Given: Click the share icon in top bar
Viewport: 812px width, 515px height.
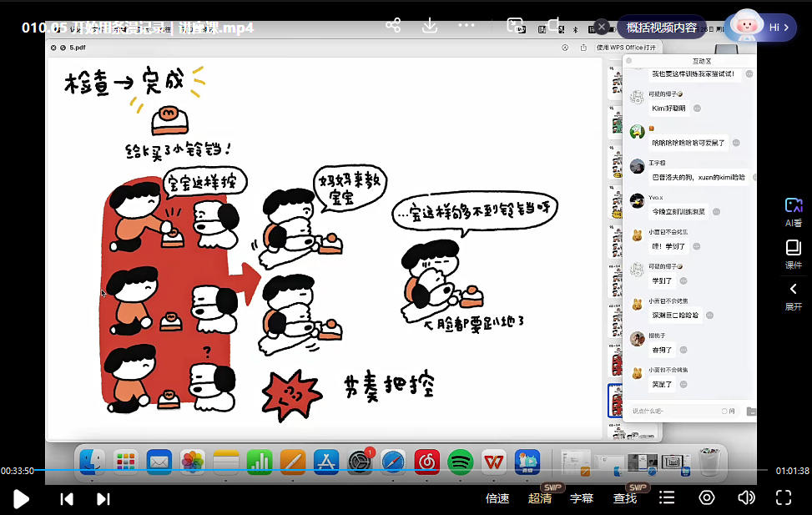Looking at the screenshot, I should click(x=393, y=26).
